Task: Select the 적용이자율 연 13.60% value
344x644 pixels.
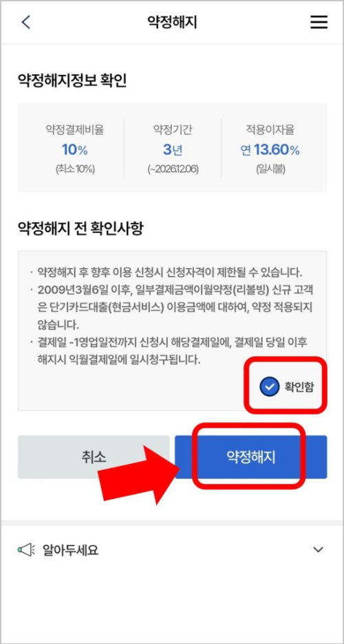Action: coord(270,150)
